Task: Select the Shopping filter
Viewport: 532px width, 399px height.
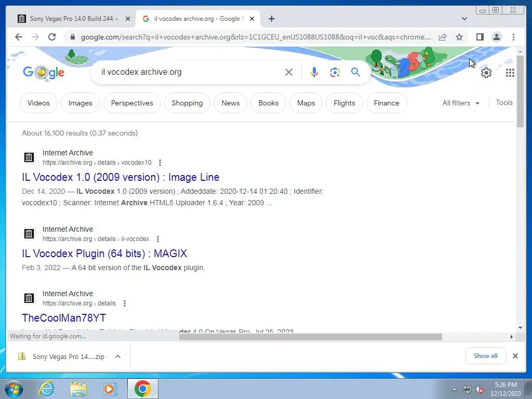Action: pyautogui.click(x=187, y=103)
